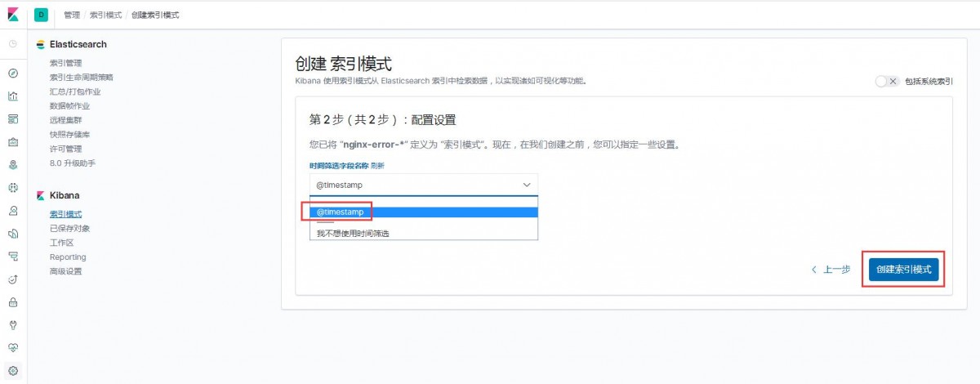This screenshot has width=980, height=384.
Task: Open Reporting under Kibana
Action: coord(68,257)
